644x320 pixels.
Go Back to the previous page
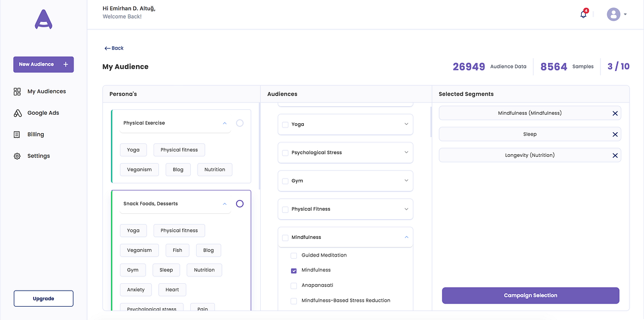tap(114, 49)
